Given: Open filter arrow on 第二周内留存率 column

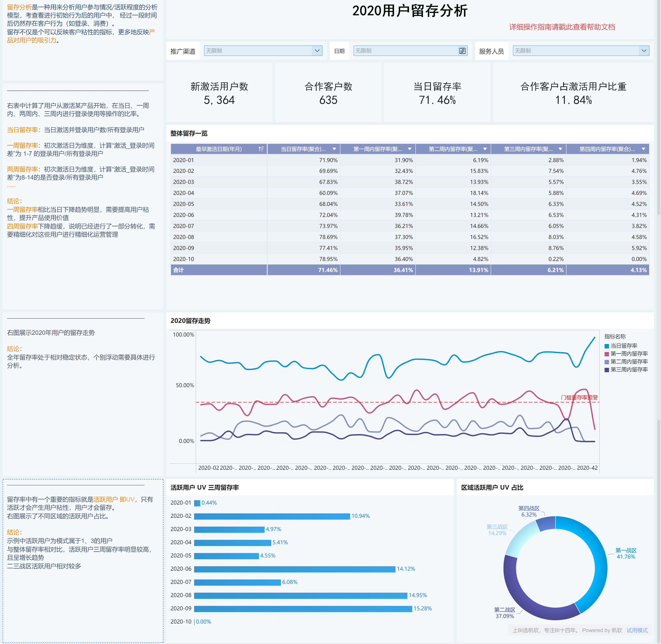Looking at the screenshot, I should click(485, 149).
